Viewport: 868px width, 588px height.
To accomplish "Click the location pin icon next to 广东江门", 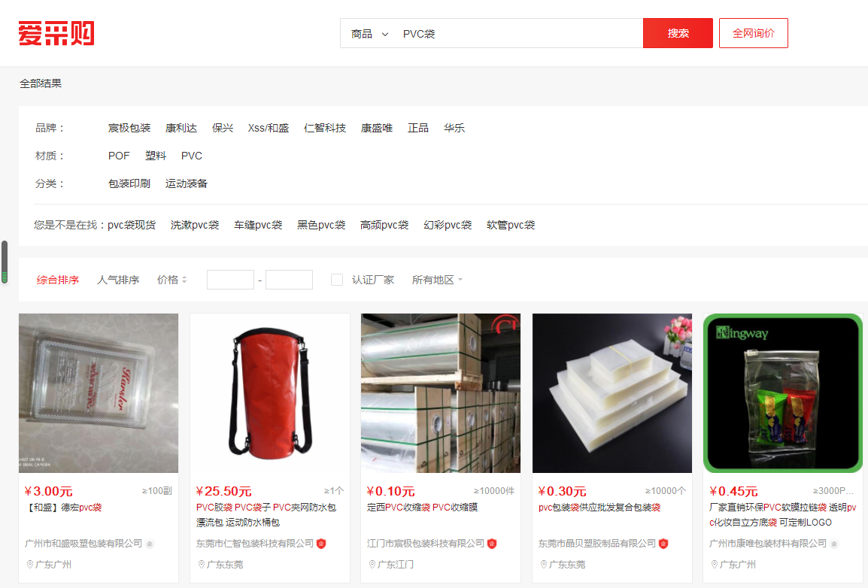I will [x=372, y=564].
